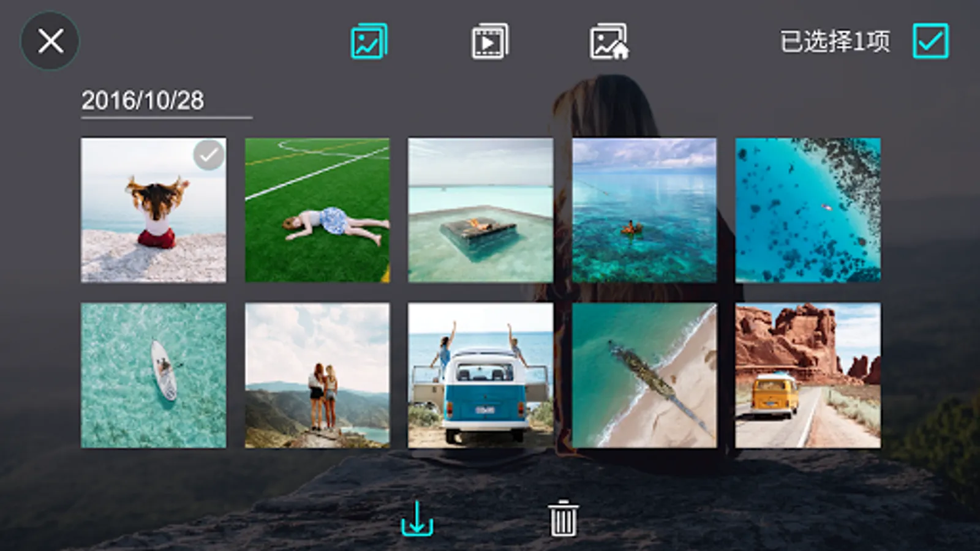Select the paddleboard on turquoise water photo

point(154,375)
